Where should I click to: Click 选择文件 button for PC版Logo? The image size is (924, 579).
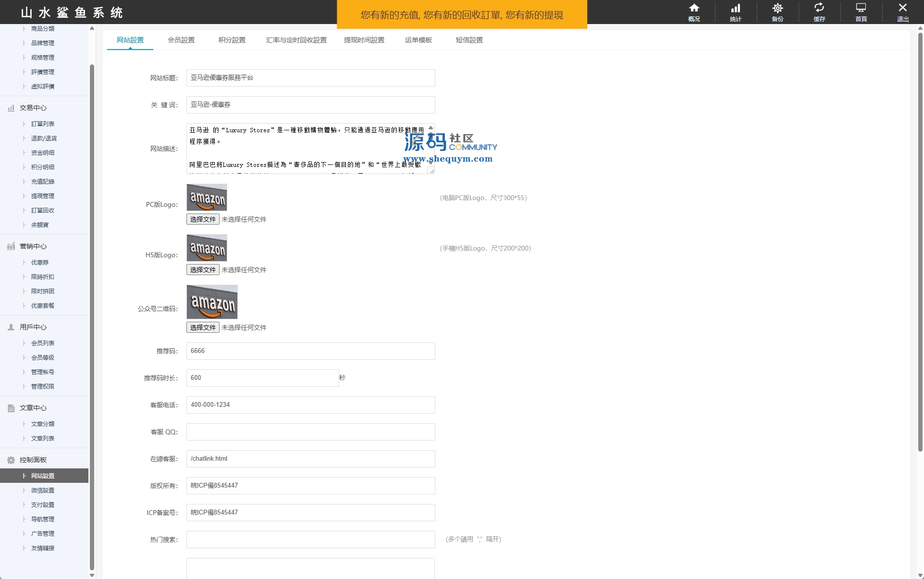point(203,219)
